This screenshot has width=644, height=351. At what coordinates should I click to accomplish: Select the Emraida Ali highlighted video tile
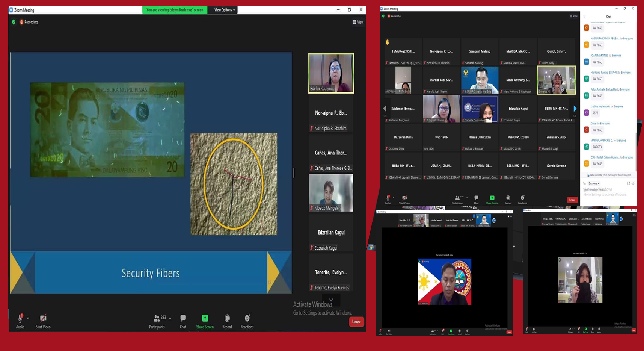pos(556,80)
